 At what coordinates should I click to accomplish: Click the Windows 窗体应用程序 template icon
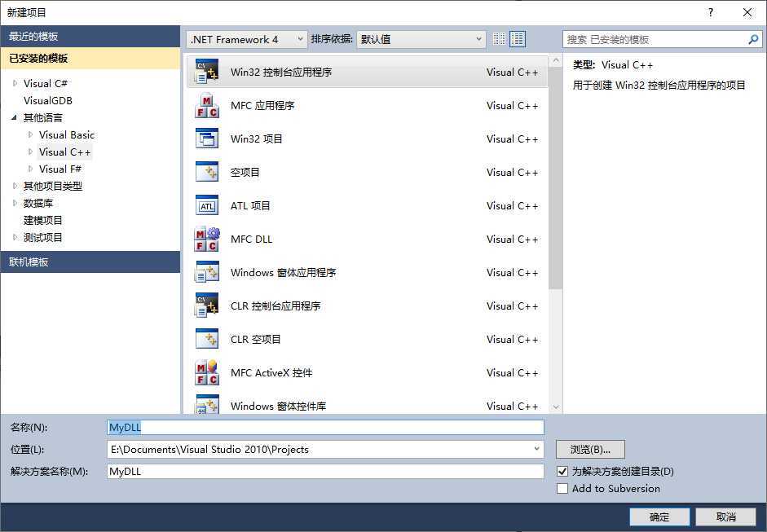tap(207, 272)
